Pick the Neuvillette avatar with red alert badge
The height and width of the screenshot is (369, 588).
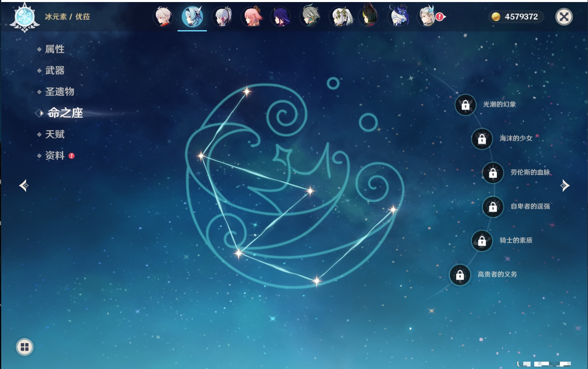428,17
